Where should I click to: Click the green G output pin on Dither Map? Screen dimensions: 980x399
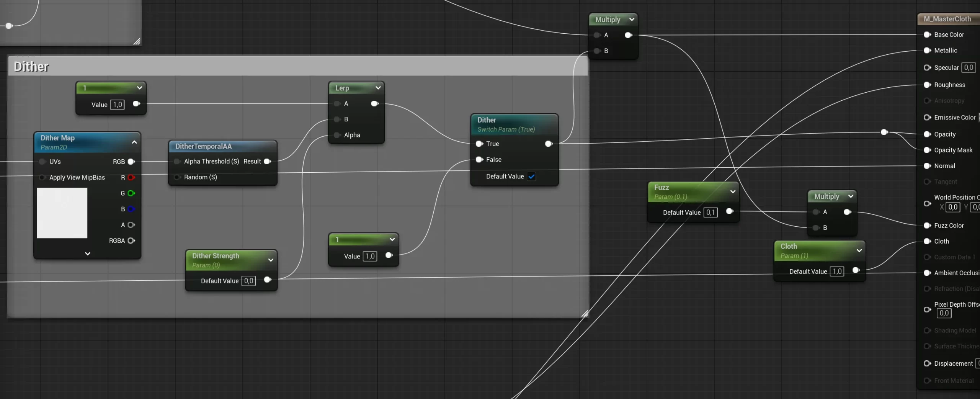tap(131, 193)
